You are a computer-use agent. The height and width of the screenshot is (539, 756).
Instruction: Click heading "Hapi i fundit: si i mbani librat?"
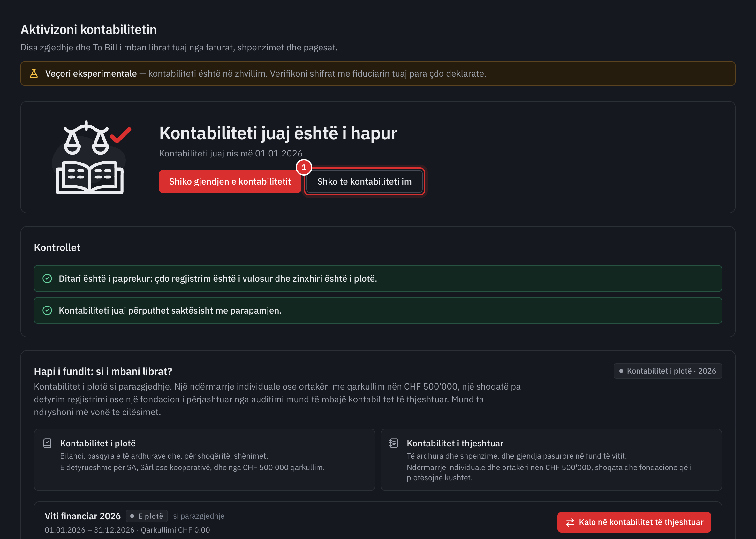pyautogui.click(x=103, y=371)
